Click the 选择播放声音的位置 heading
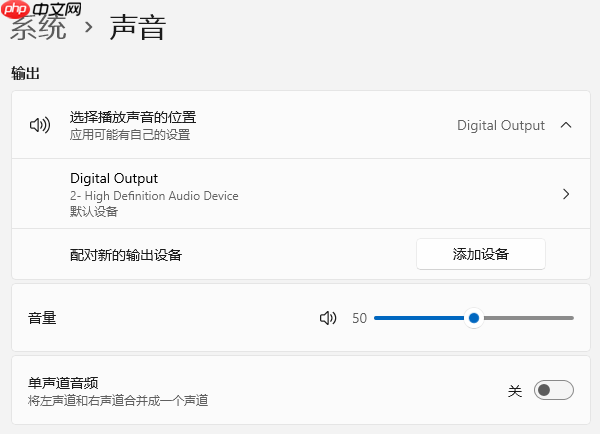This screenshot has height=434, width=600. 133,117
